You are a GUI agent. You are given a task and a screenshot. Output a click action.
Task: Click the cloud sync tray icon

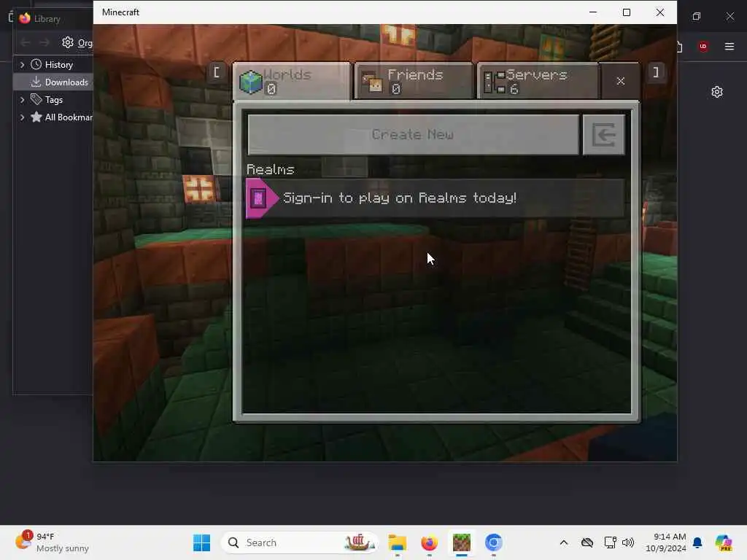[587, 542]
